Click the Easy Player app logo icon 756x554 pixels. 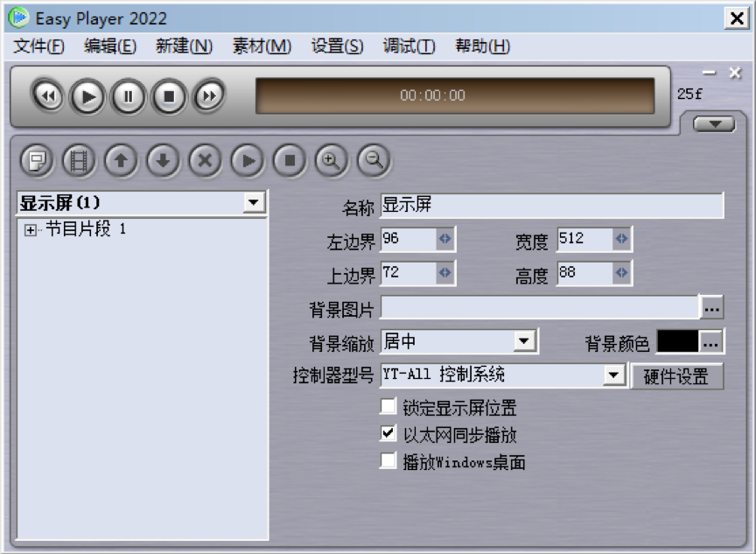coord(18,18)
